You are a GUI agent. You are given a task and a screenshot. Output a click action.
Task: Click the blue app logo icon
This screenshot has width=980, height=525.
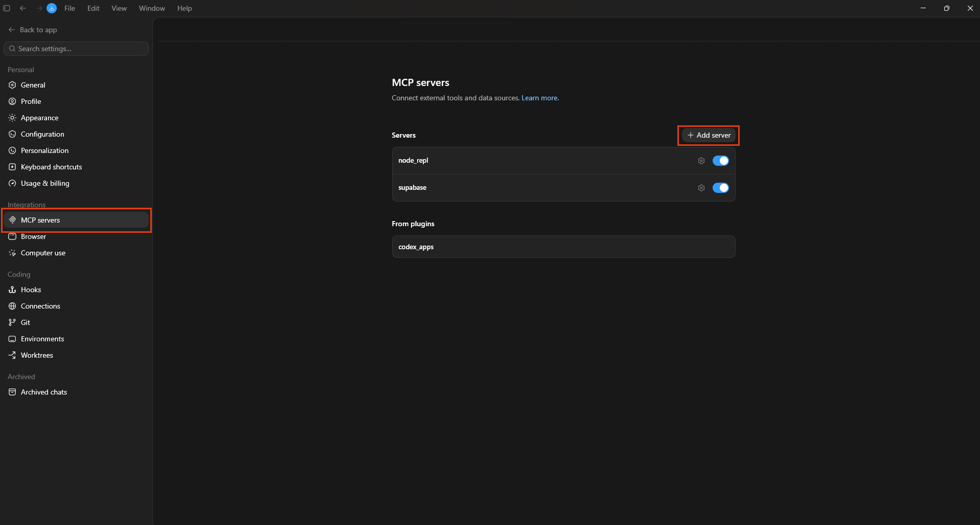pyautogui.click(x=52, y=8)
